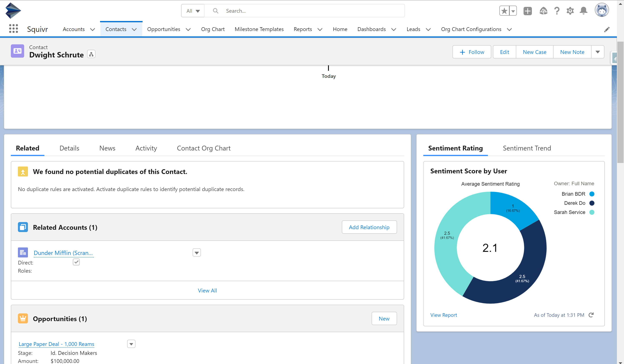This screenshot has height=364, width=624.
Task: Open more actions dropdown next to New Note
Action: (x=598, y=52)
